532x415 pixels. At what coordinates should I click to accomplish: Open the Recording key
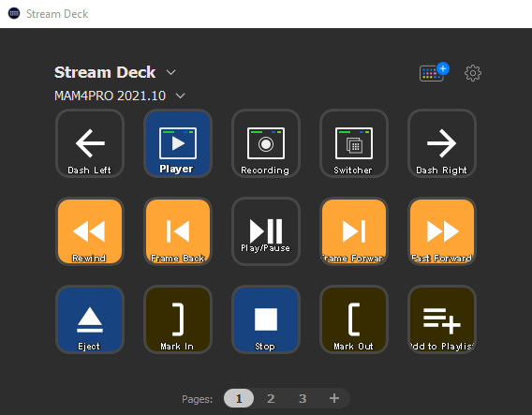click(x=266, y=143)
